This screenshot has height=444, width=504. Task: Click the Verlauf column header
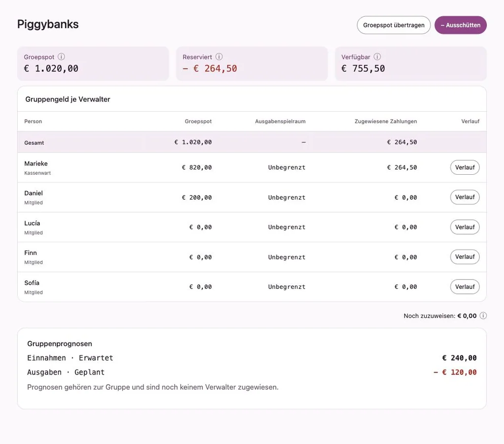tap(470, 122)
